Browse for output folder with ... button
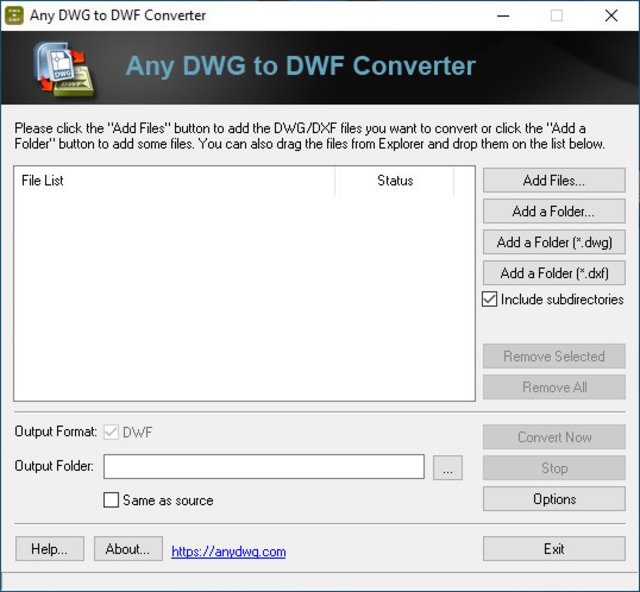The width and height of the screenshot is (640, 592). click(x=448, y=468)
